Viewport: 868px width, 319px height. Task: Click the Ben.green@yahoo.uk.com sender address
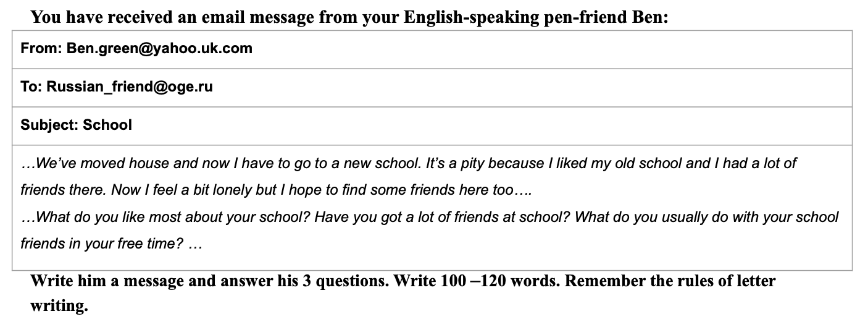pyautogui.click(x=159, y=48)
